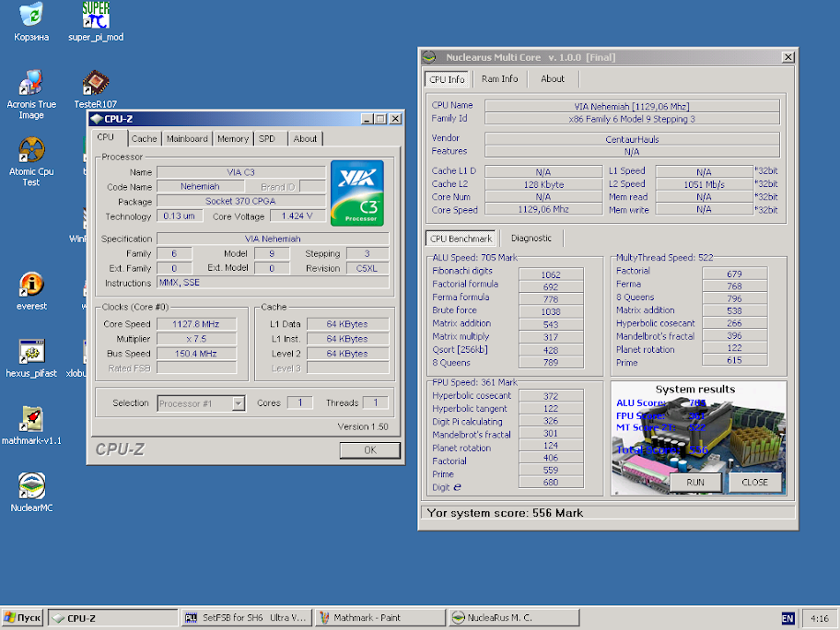Click the EN language indicator in the tray
The height and width of the screenshot is (630, 840).
click(x=787, y=618)
